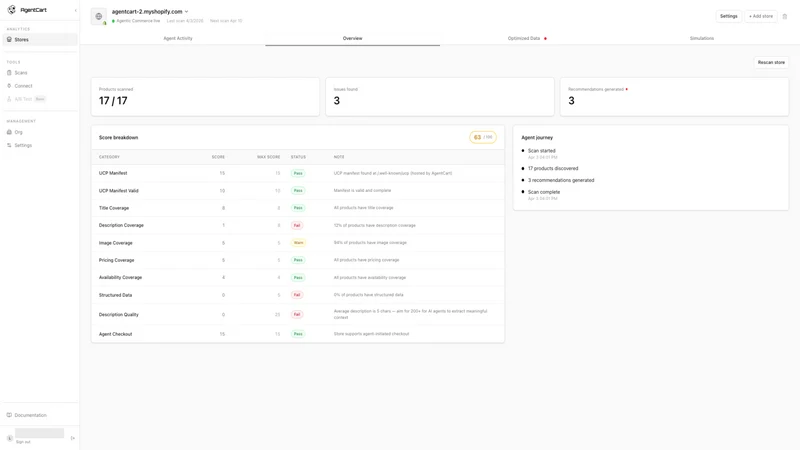Click the Recommendations generated card
This screenshot has height=450, width=800.
click(x=674, y=97)
